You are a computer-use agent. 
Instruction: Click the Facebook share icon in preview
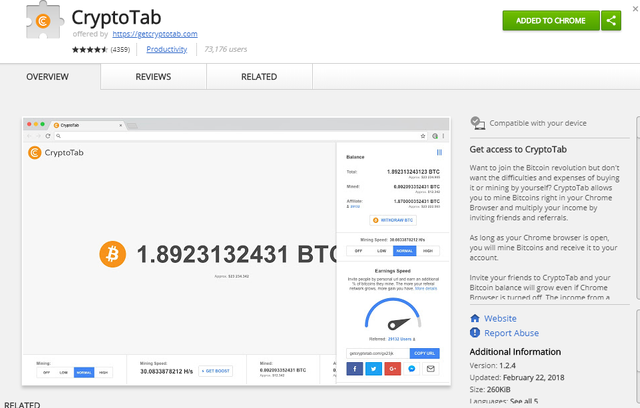click(355, 369)
